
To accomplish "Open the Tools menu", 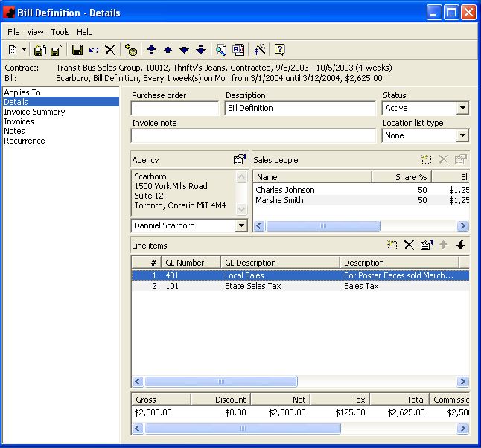I will (x=60, y=32).
